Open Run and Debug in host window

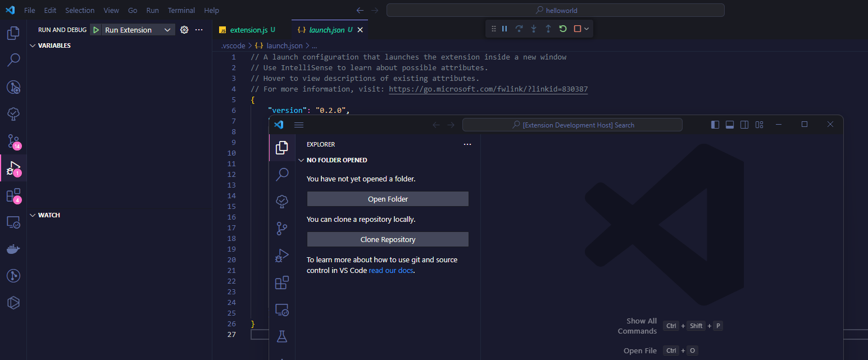coord(282,256)
